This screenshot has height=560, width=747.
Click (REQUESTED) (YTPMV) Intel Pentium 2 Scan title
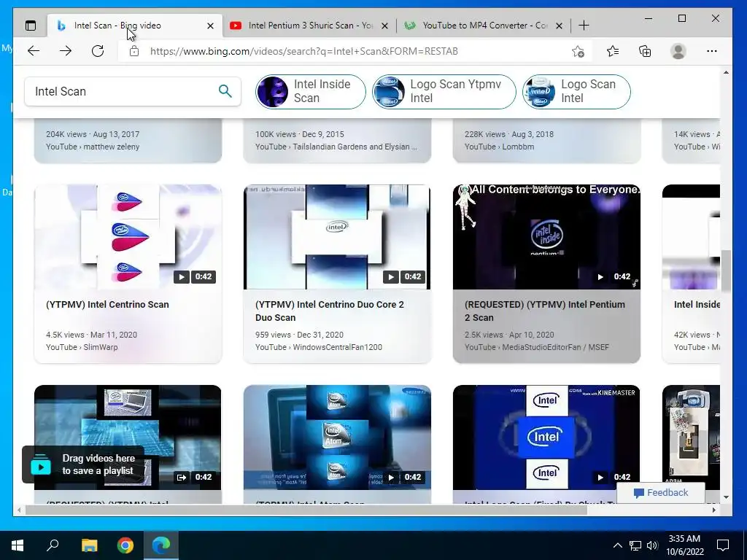point(544,311)
